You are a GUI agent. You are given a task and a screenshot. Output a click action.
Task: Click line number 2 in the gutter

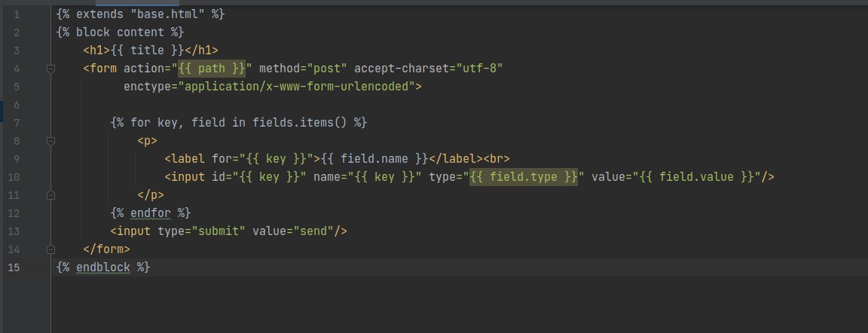click(17, 32)
